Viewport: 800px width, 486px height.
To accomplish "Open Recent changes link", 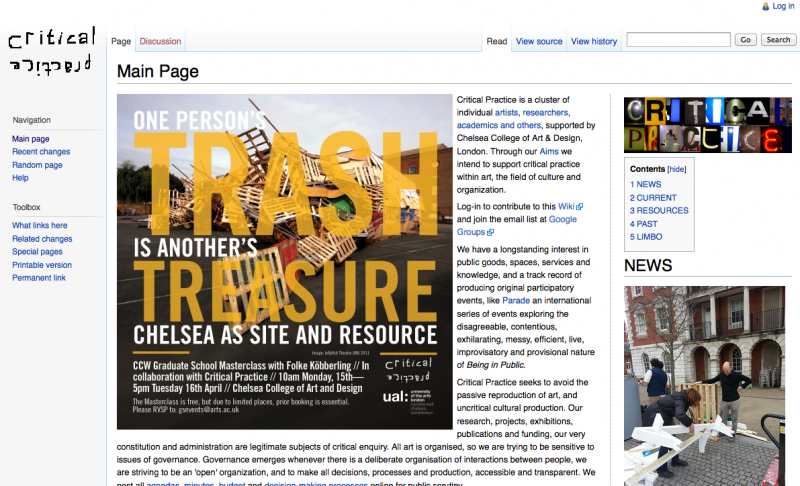I will point(41,151).
